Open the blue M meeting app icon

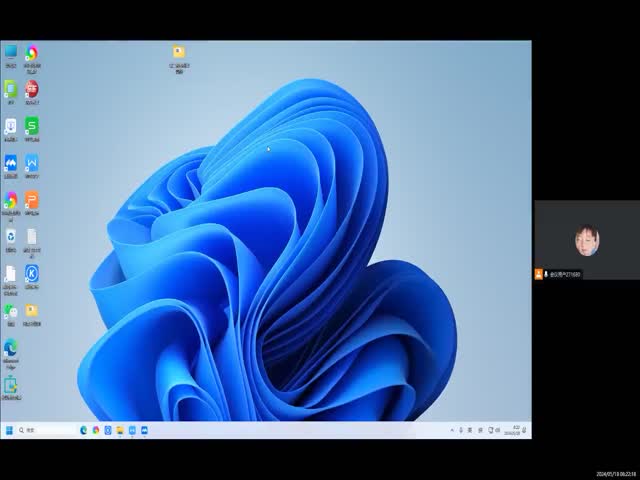click(x=11, y=162)
